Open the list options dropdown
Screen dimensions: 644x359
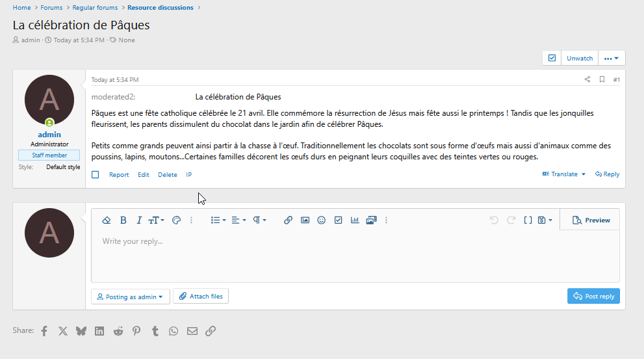click(x=218, y=220)
